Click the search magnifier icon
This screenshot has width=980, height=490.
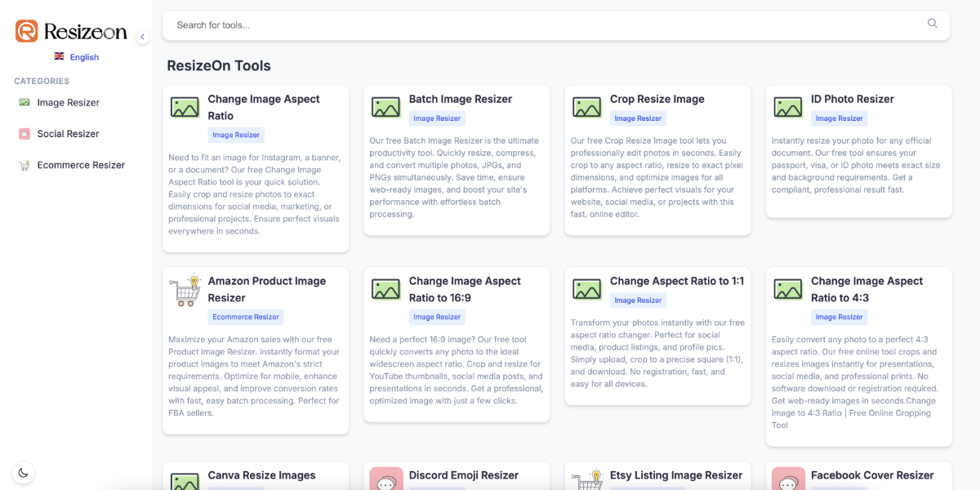(x=933, y=24)
